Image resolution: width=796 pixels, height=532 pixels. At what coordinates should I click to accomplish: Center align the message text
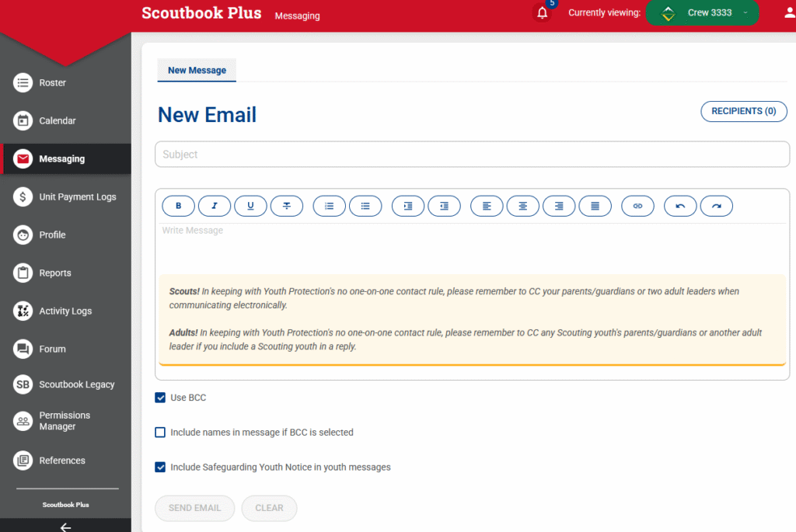tap(523, 206)
